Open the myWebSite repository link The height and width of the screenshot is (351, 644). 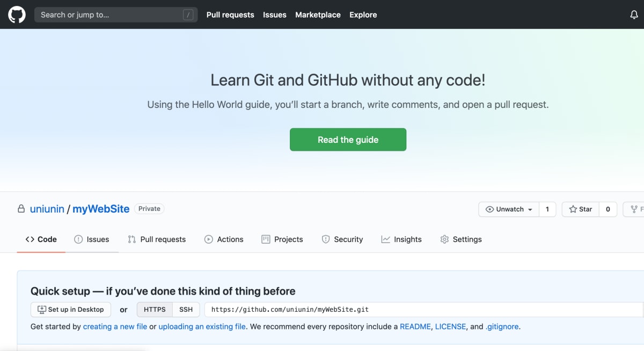tap(101, 209)
